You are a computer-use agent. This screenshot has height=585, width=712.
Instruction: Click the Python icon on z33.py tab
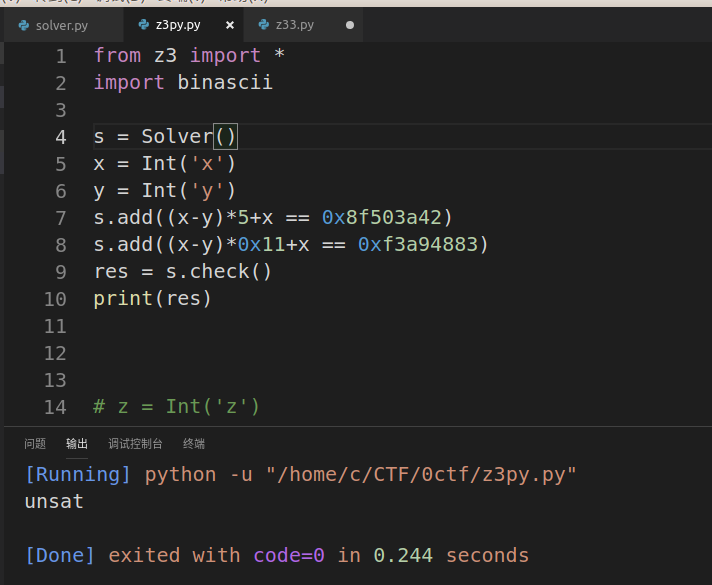coord(263,25)
